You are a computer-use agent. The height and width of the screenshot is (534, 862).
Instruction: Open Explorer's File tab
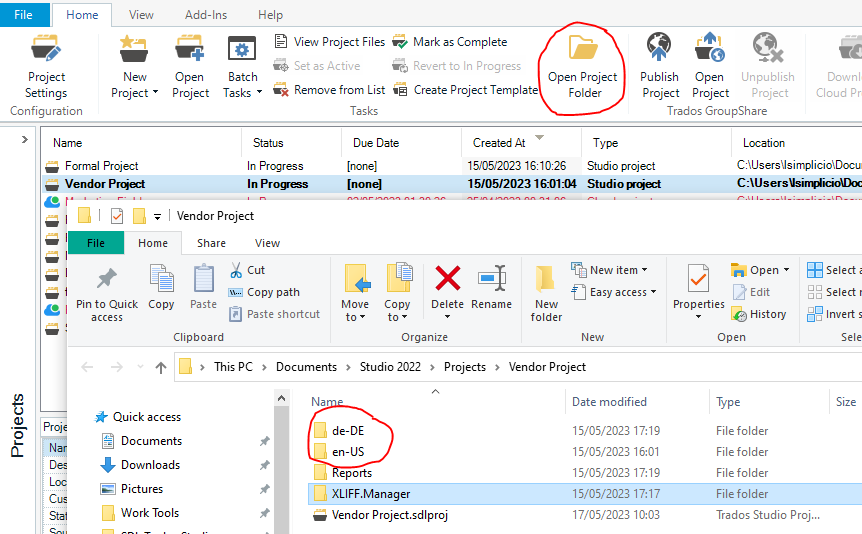point(96,243)
